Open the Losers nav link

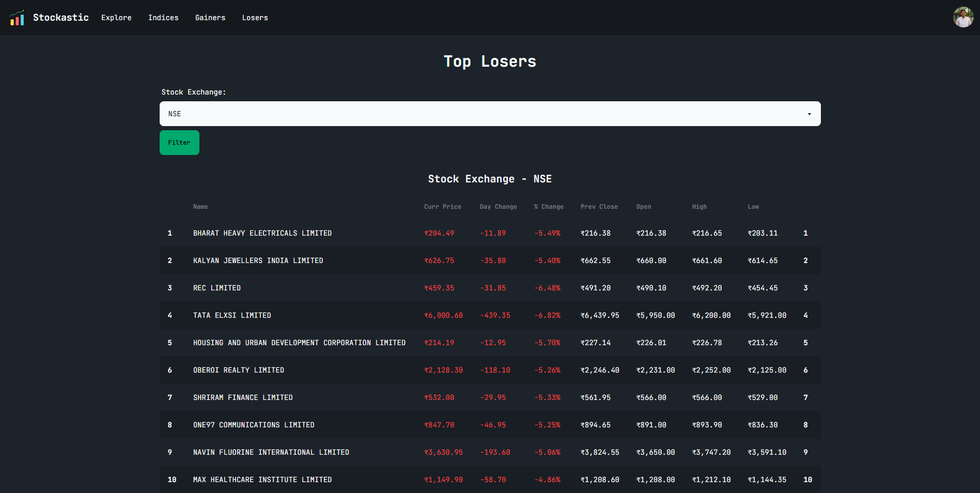click(255, 18)
